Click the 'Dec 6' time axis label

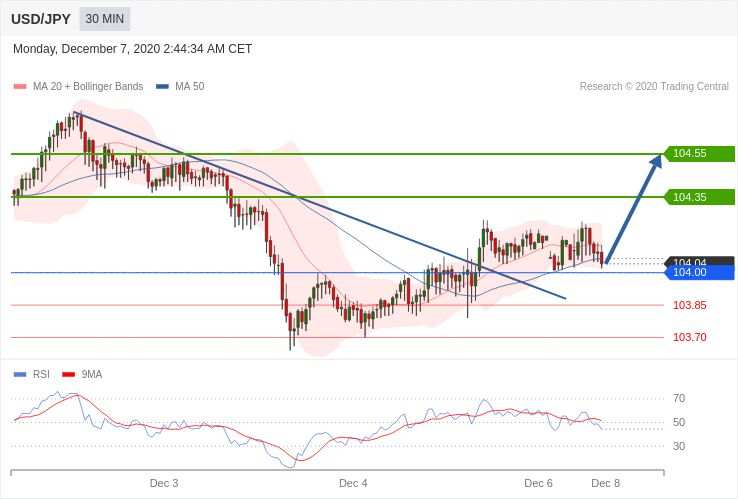(538, 484)
